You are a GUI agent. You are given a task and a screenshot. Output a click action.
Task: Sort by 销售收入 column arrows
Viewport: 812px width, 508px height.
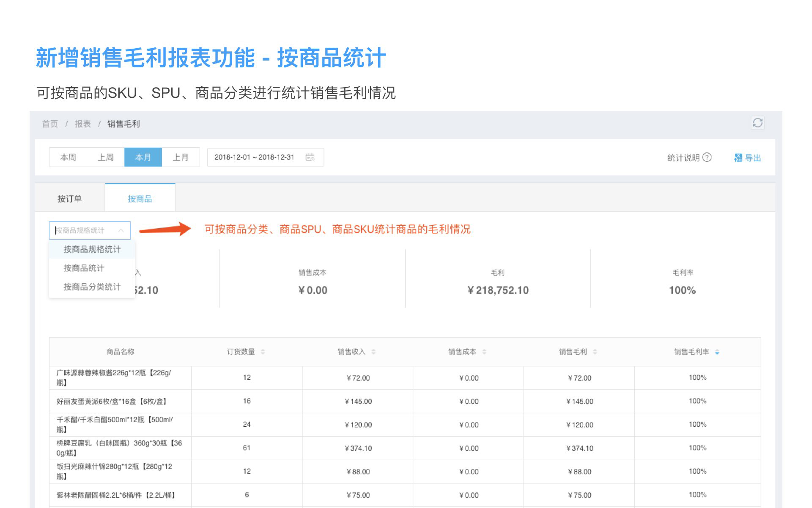(x=373, y=352)
